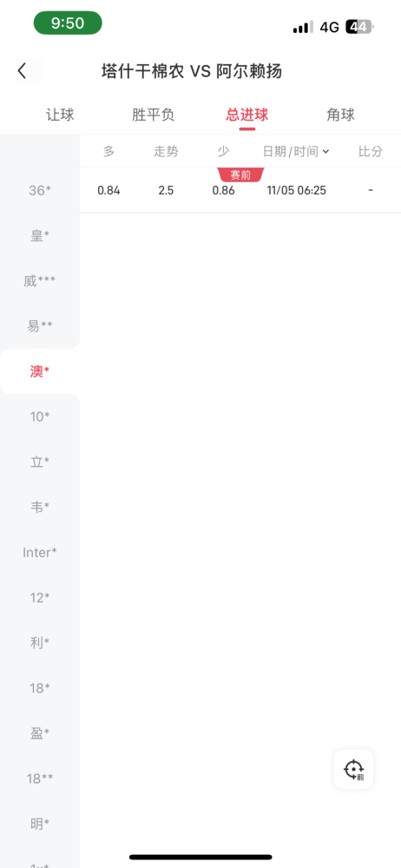Select bookmaker 皇* in the sidebar

pyautogui.click(x=40, y=236)
